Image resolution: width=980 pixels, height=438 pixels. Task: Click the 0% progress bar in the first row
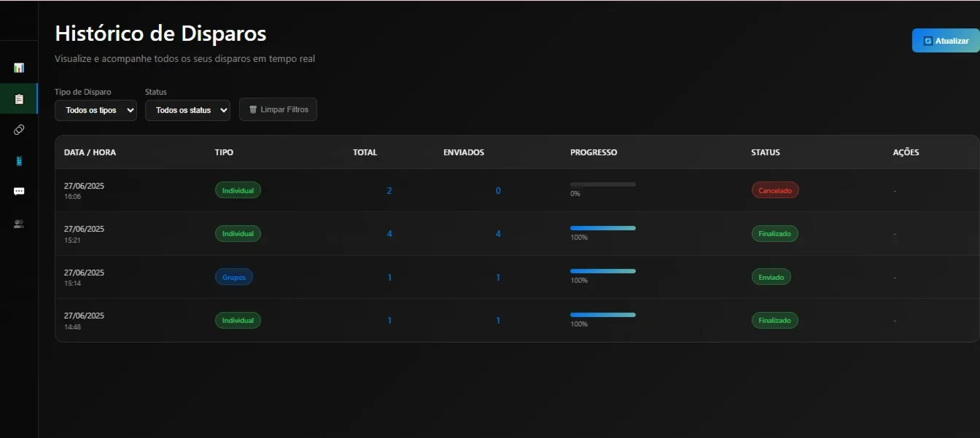603,184
